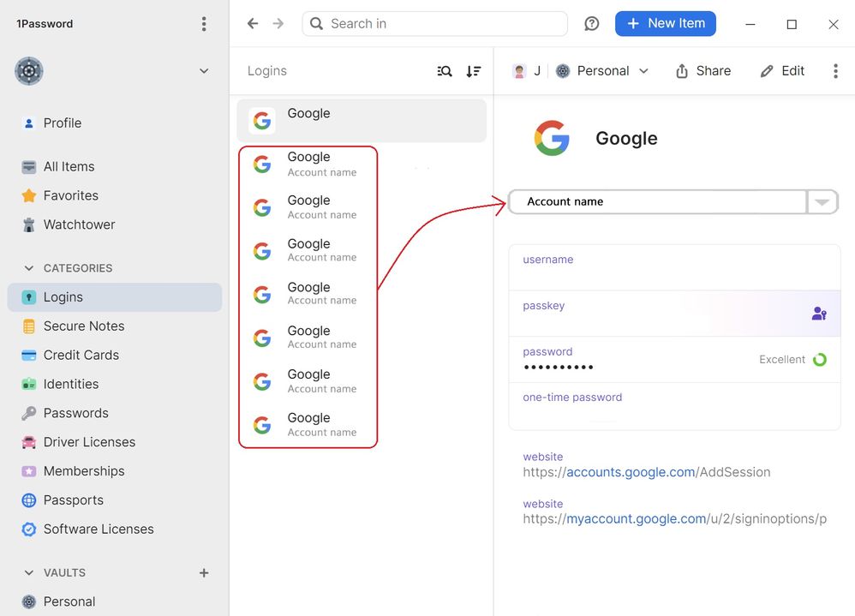Screen dimensions: 855x616
Task: Open the sidebar three-dot menu
Action: 204,24
